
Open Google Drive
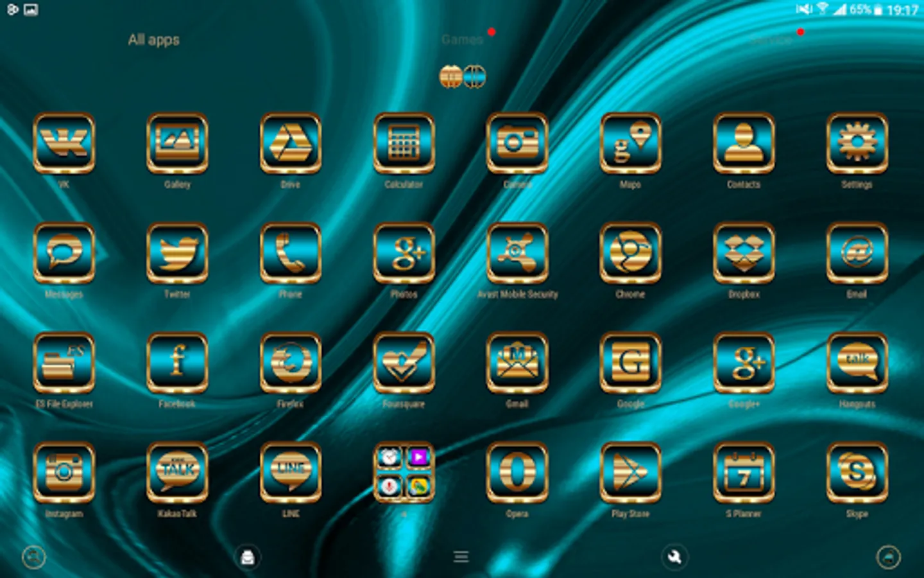click(x=291, y=143)
